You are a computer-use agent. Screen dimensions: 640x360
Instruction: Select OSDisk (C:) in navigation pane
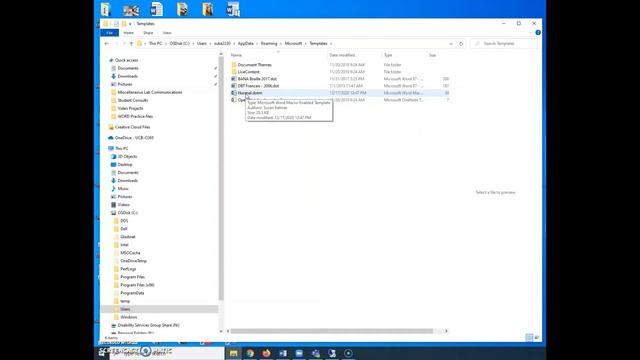(x=128, y=213)
